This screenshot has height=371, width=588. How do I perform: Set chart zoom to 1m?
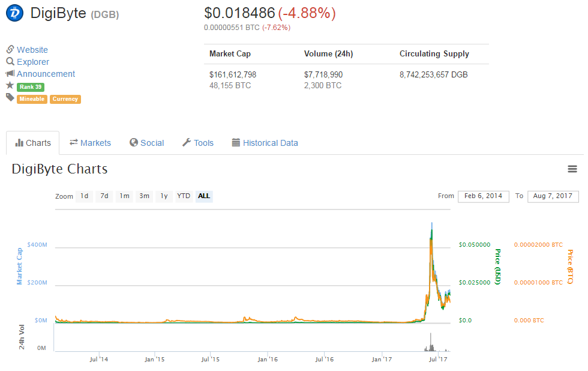click(x=125, y=196)
